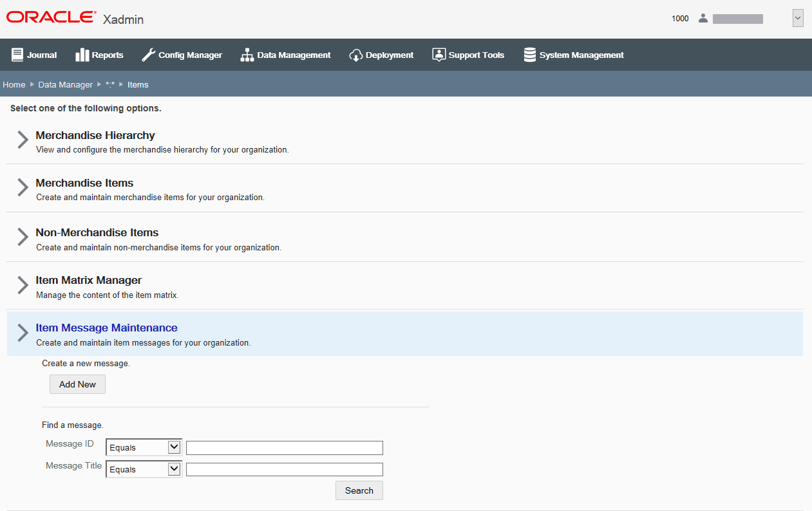The width and height of the screenshot is (812, 511).
Task: Click 'Manage the content of the item matrix' text
Action: point(107,295)
